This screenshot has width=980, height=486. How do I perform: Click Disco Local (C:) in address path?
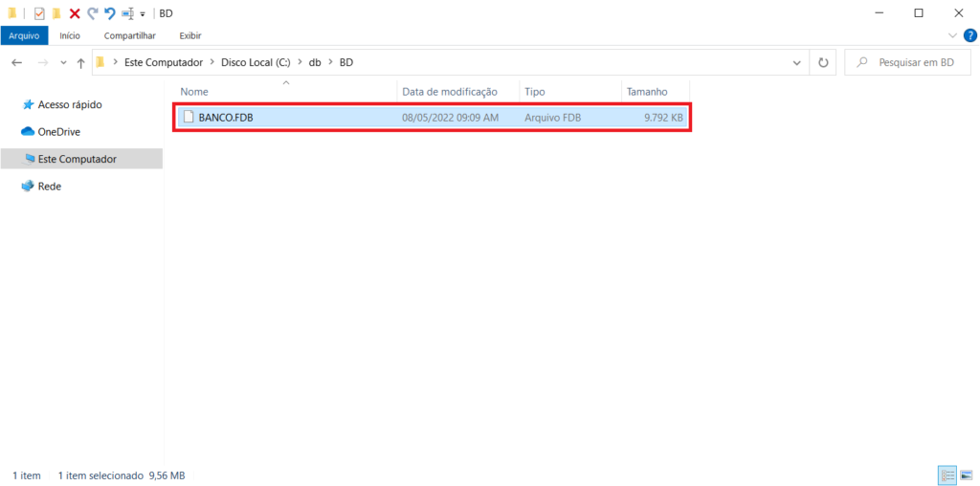click(256, 62)
